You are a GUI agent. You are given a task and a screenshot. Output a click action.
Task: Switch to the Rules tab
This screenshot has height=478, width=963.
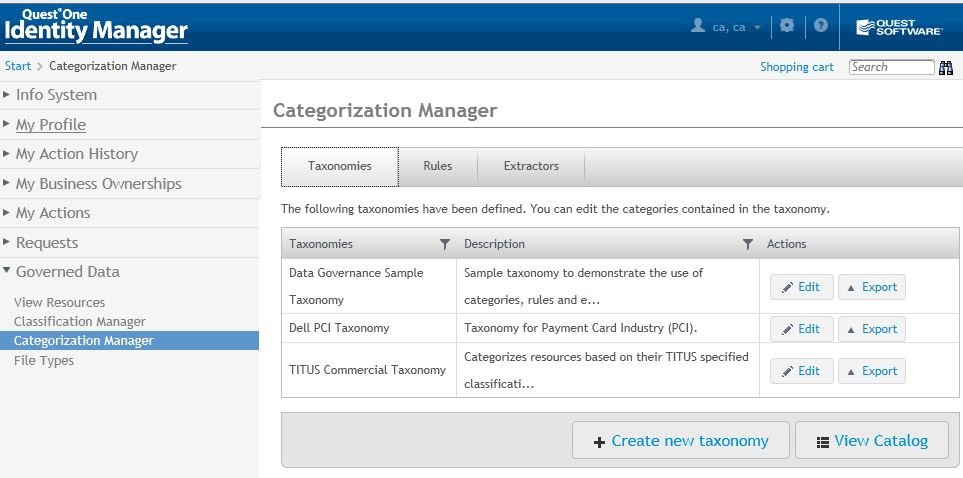(437, 166)
